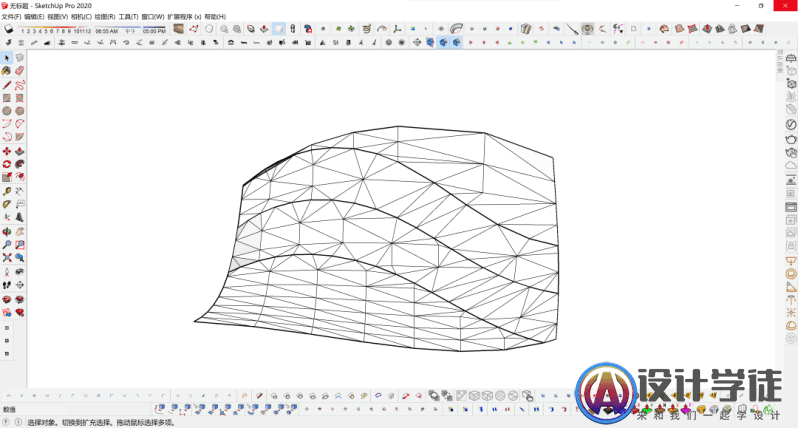Activate the Tape Measure tool
The height and width of the screenshot is (428, 798).
click(7, 190)
